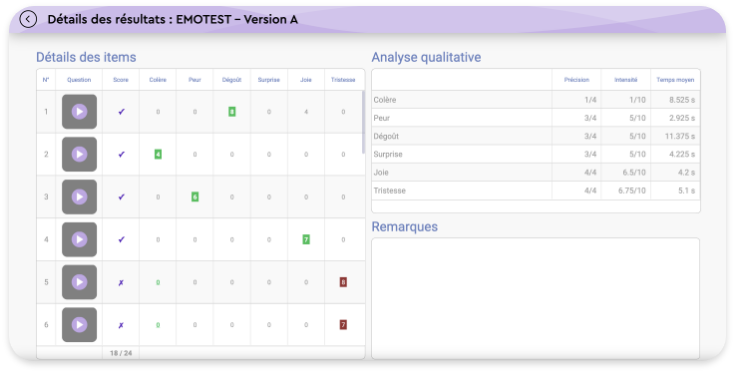Play the video for item 2

coord(79,154)
